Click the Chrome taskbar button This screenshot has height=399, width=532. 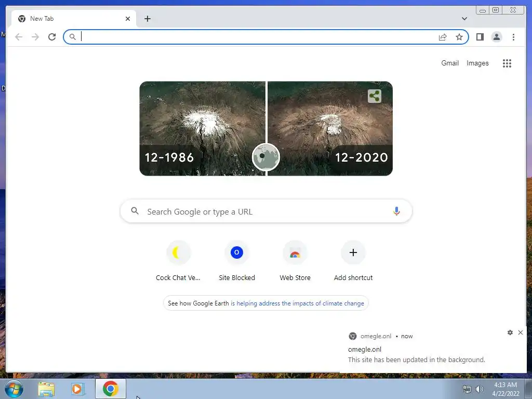(111, 389)
